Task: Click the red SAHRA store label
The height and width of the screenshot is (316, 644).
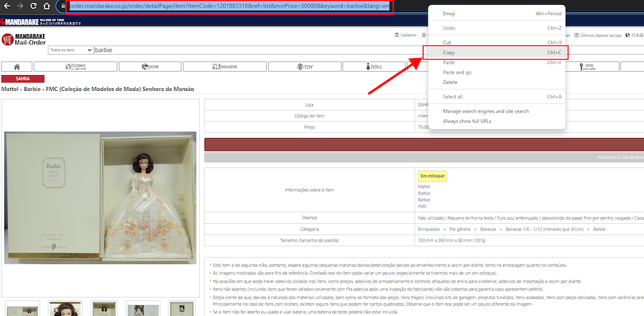Action: [x=23, y=79]
